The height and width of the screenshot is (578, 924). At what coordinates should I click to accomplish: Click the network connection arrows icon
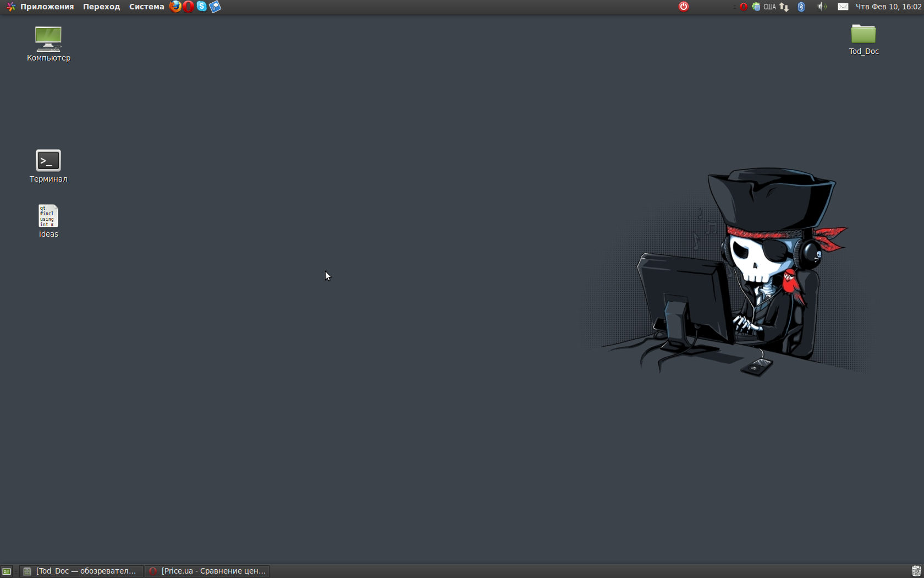(x=784, y=7)
